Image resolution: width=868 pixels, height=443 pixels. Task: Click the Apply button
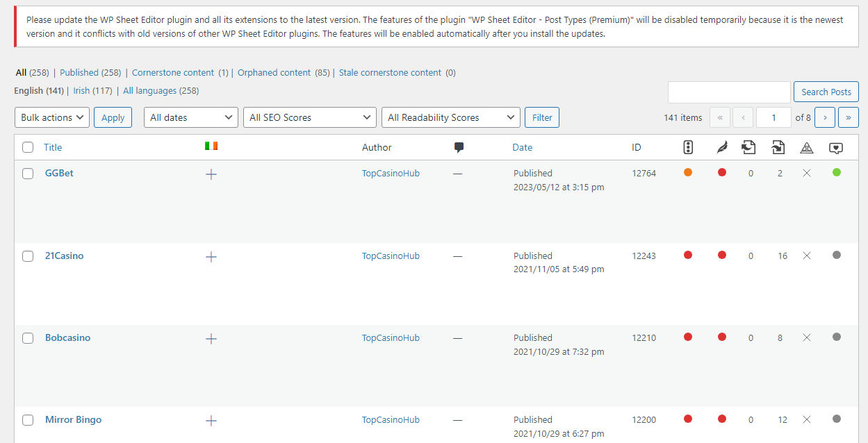pos(113,117)
